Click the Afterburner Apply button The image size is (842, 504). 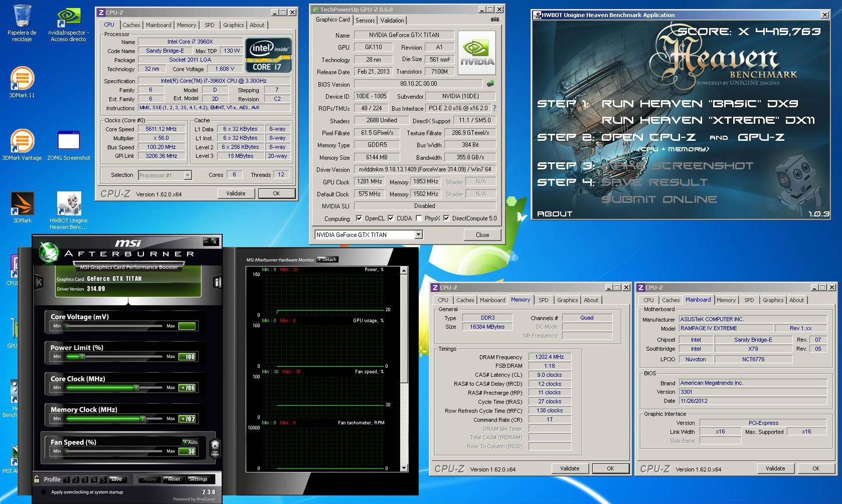tap(150, 479)
